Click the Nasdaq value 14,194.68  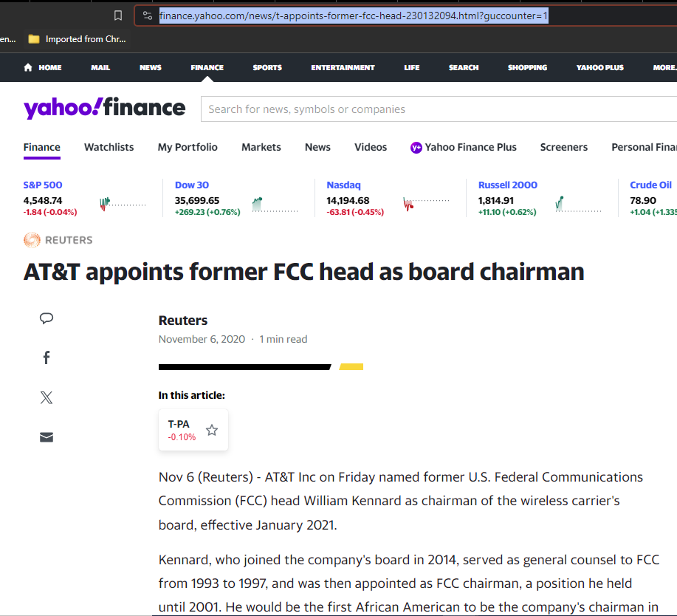point(348,200)
